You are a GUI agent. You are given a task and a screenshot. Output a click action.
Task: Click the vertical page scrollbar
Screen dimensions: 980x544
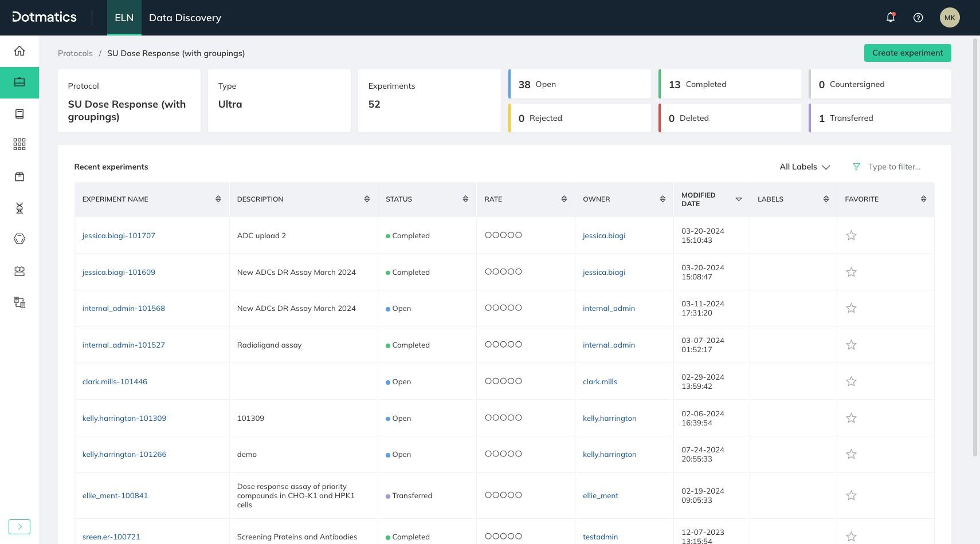[975, 247]
